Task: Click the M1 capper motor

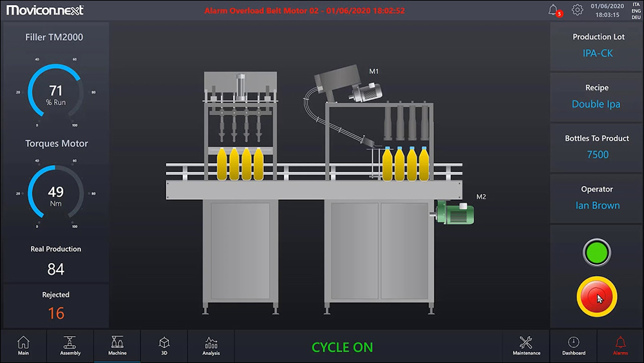Action: (366, 92)
